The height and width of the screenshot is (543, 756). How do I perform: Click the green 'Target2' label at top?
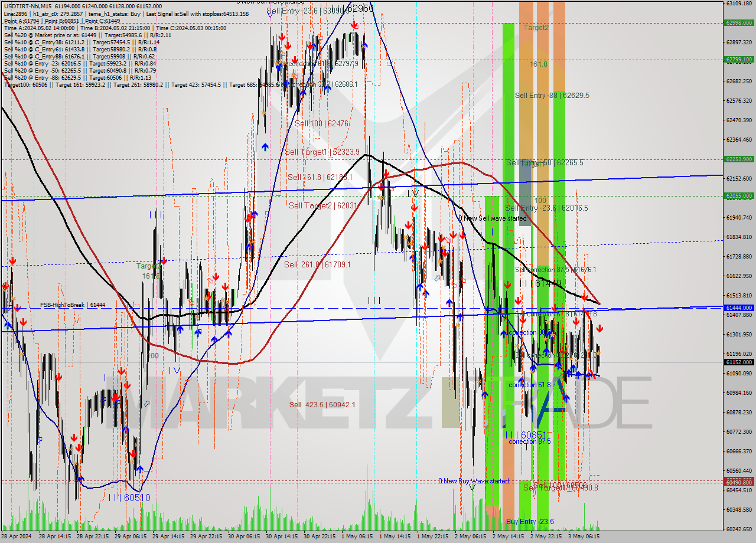pyautogui.click(x=536, y=27)
